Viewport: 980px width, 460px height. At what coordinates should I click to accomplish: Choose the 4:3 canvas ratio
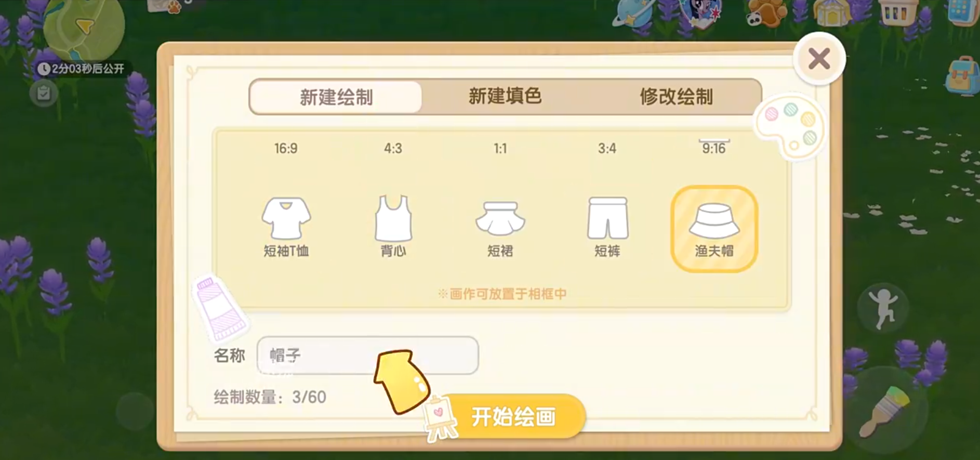[x=393, y=149]
